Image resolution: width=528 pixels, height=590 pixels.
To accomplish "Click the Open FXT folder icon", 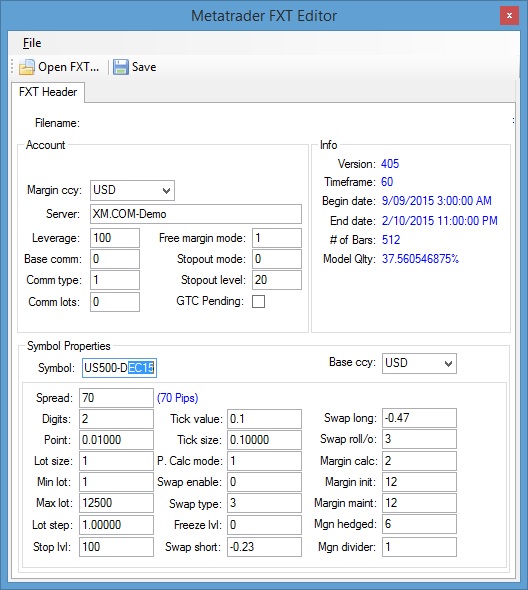I will [27, 67].
